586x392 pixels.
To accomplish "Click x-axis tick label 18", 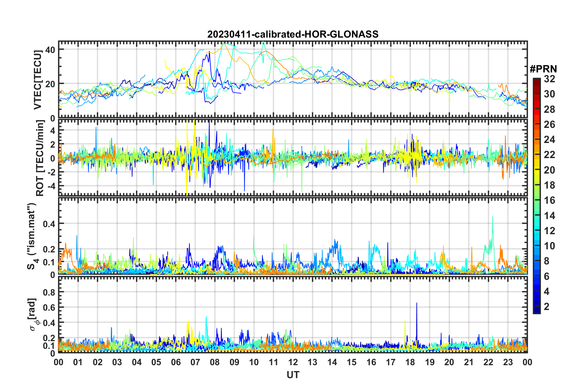I will pyautogui.click(x=410, y=362).
